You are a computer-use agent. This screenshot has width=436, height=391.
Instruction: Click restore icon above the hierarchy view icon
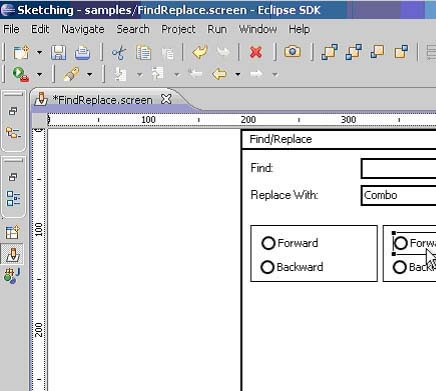click(13, 111)
